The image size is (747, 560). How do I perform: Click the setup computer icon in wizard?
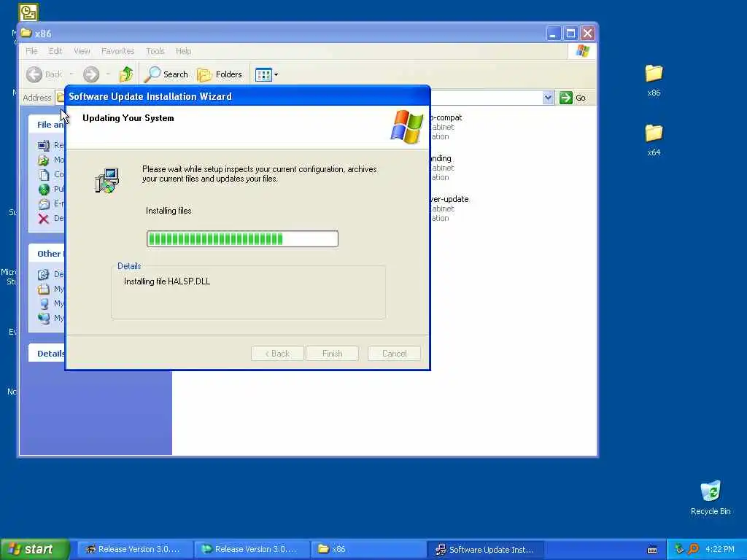(x=107, y=181)
